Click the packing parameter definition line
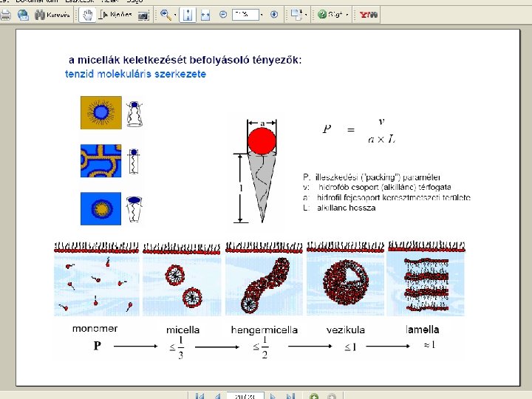 click(x=372, y=177)
